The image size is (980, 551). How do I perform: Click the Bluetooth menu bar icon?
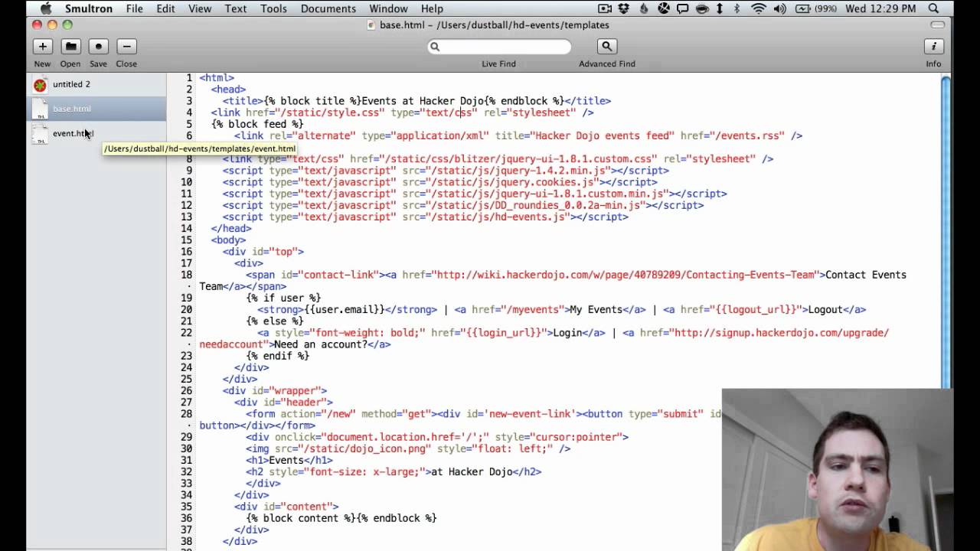[738, 8]
